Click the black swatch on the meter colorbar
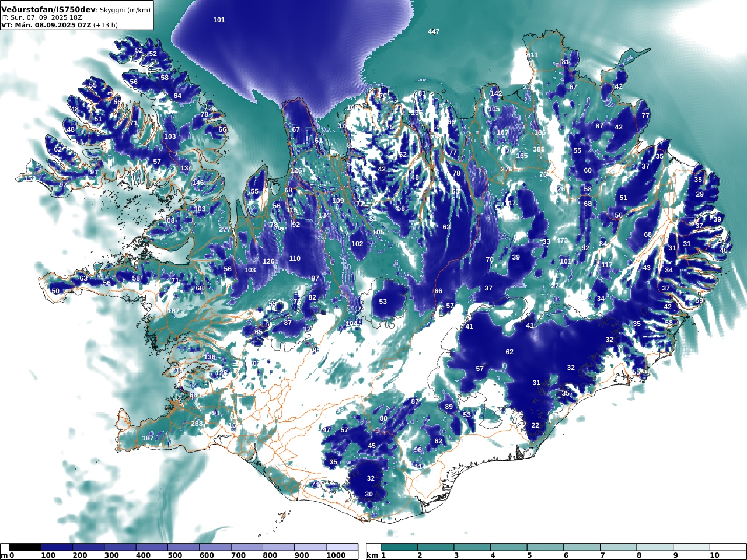Viewport: 747px width, 560px height. pyautogui.click(x=25, y=547)
